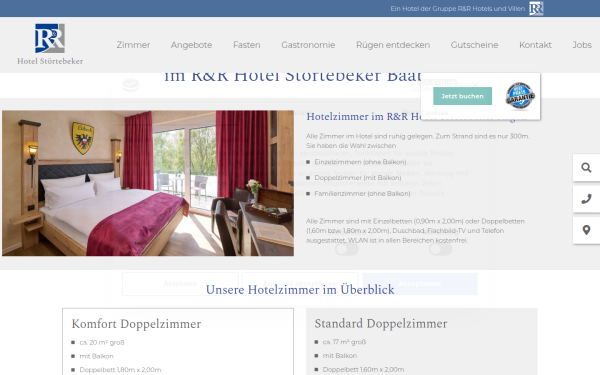Image resolution: width=600 pixels, height=375 pixels.
Task: Expand the faint Usercentrics chevron
Action: click(475, 84)
